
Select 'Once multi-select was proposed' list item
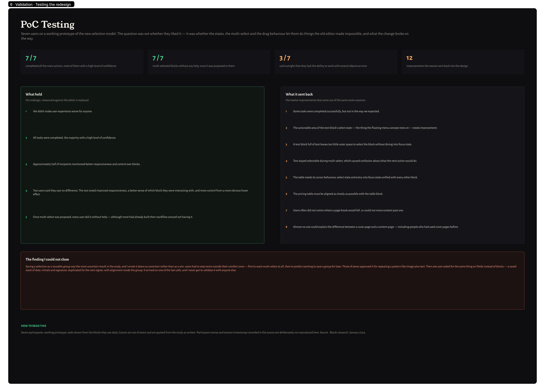tap(113, 217)
